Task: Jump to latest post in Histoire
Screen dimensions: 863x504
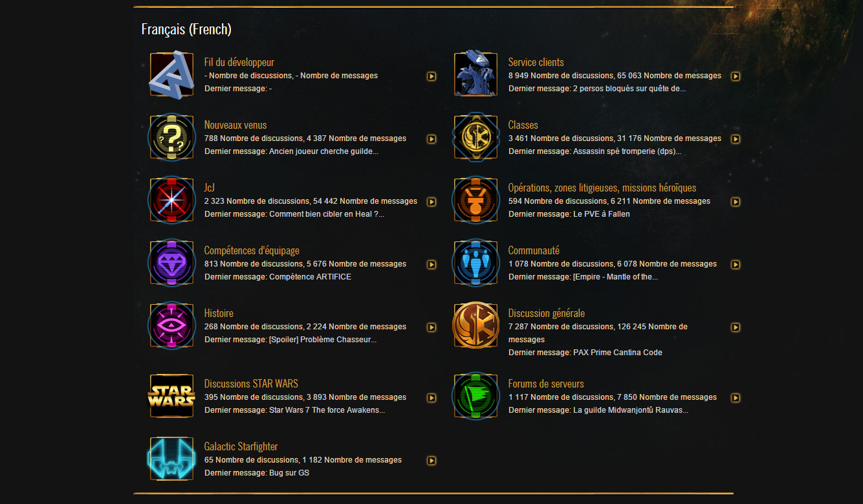Action: [431, 327]
